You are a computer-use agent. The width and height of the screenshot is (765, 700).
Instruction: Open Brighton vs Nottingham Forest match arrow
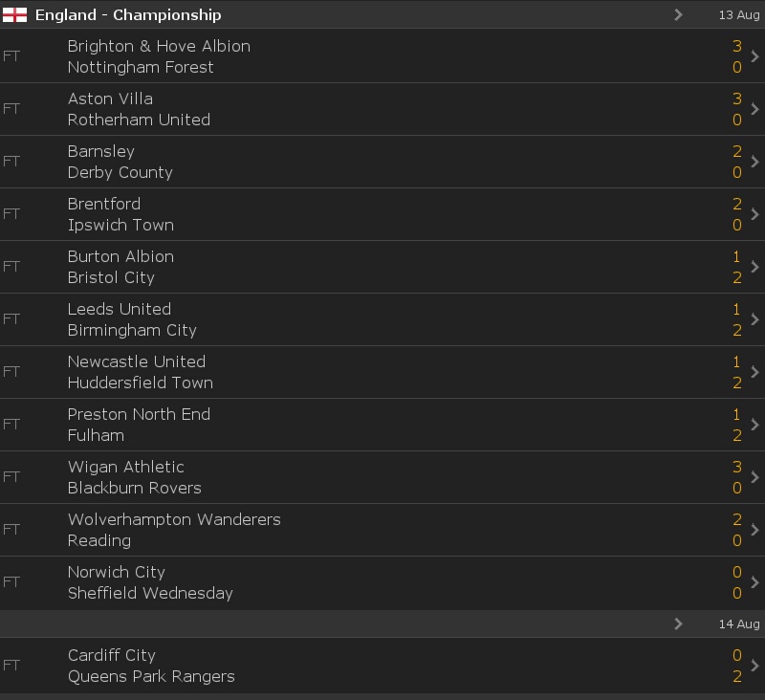coord(754,56)
